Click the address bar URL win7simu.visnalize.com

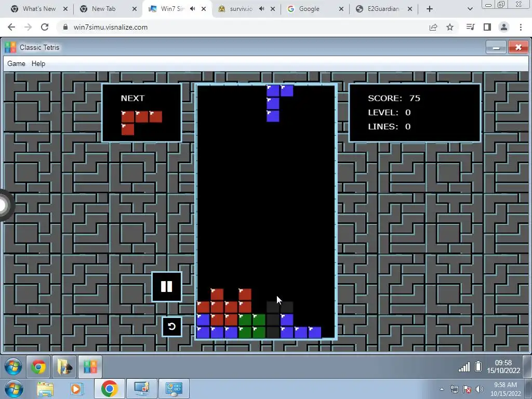point(111,27)
